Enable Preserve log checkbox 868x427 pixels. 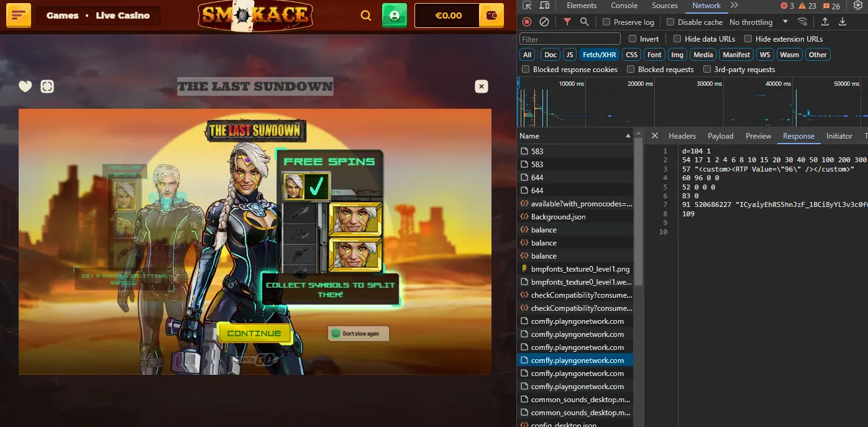pyautogui.click(x=606, y=22)
